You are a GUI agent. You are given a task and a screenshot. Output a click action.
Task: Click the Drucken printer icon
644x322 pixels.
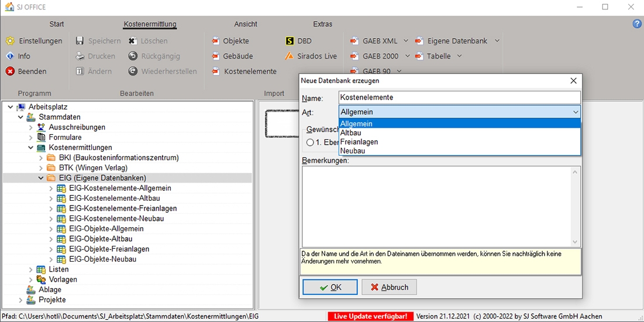coord(80,56)
